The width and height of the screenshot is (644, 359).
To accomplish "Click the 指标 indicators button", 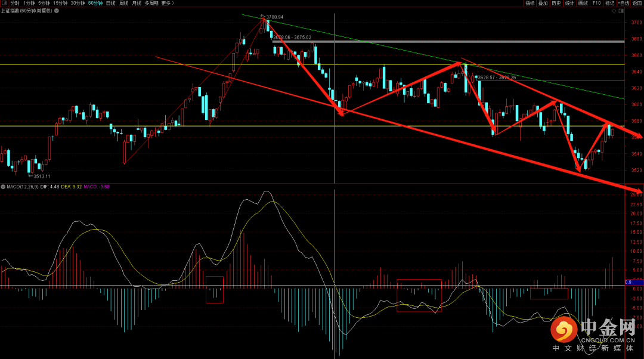I will (530, 3).
